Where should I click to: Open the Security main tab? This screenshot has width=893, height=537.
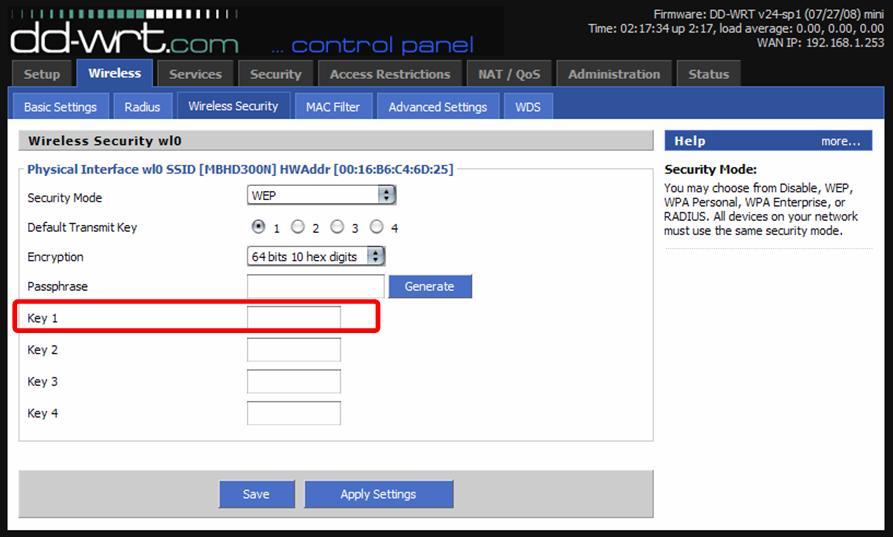point(276,74)
